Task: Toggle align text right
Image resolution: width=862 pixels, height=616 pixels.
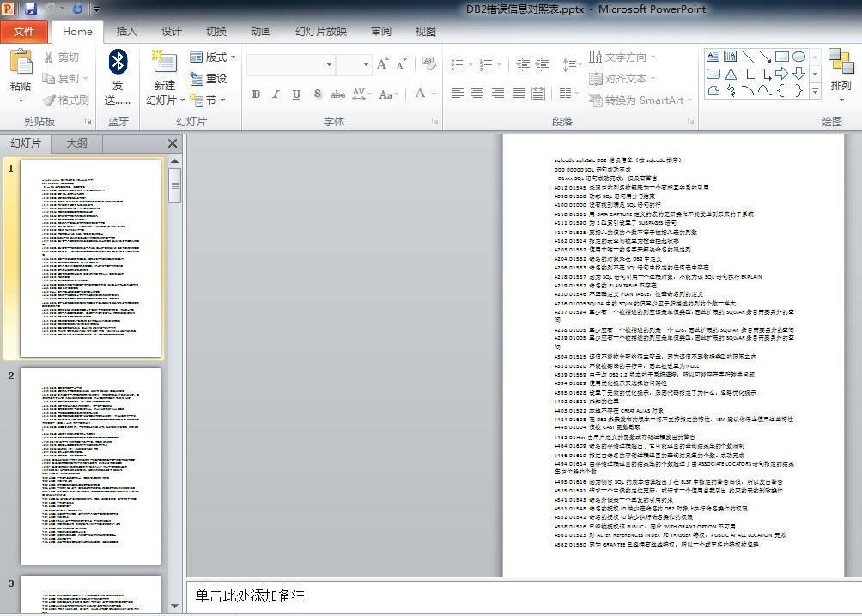Action: 498,93
